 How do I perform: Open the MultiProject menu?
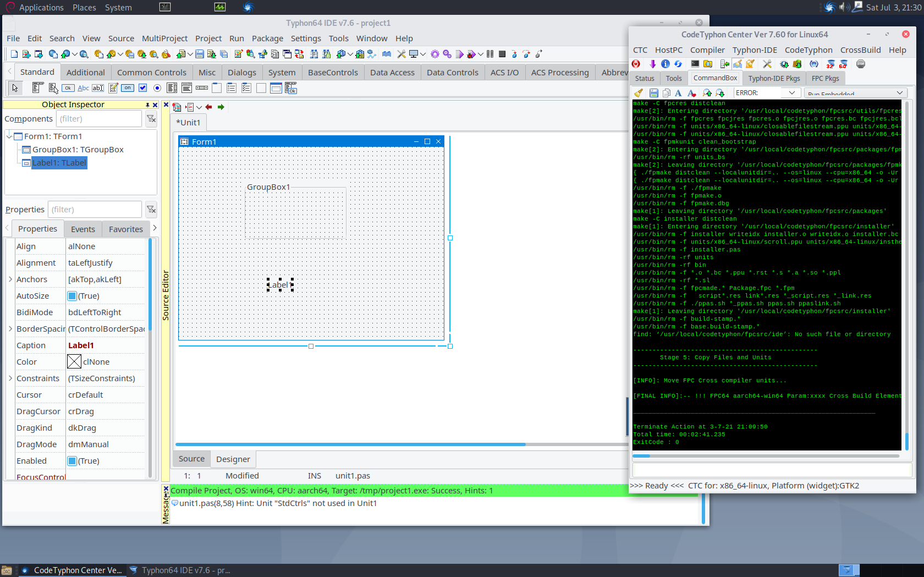[164, 39]
